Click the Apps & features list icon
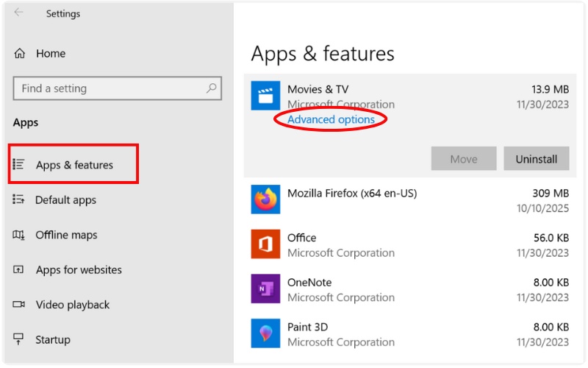The image size is (588, 368). (x=19, y=164)
